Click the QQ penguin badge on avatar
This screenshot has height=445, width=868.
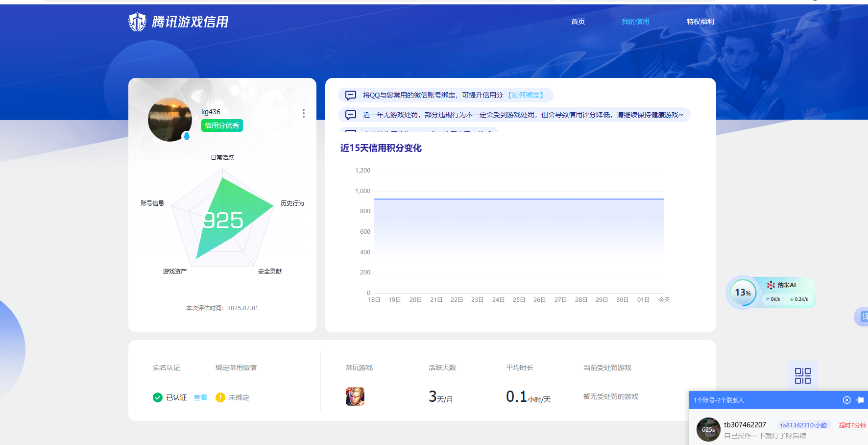coord(187,136)
